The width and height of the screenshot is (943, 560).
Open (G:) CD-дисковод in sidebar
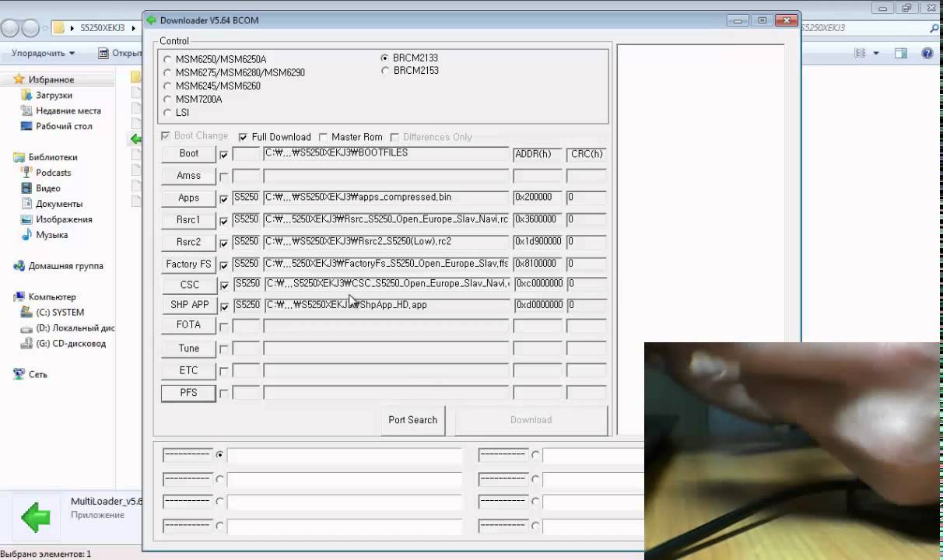(x=71, y=344)
